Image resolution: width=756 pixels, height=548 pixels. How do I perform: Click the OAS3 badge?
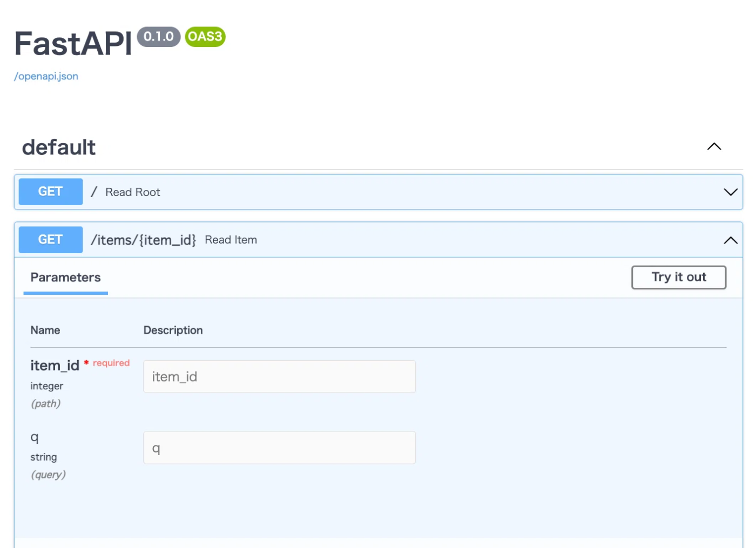click(x=205, y=37)
